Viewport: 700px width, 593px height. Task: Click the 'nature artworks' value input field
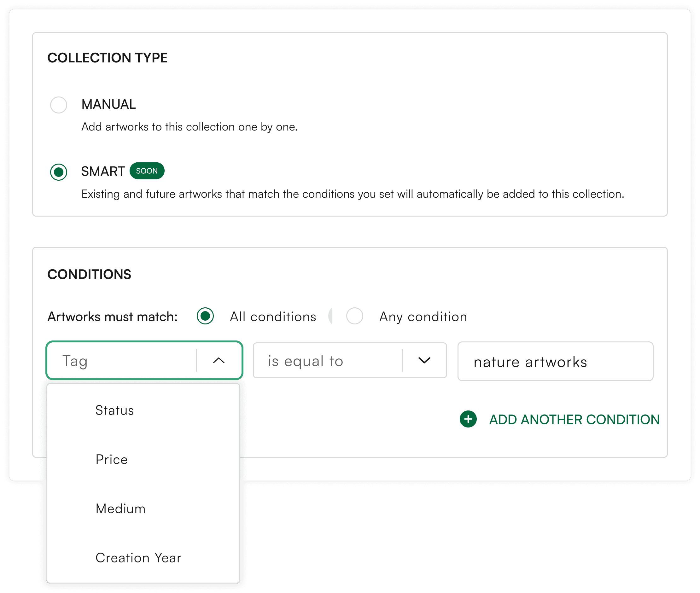coord(555,361)
